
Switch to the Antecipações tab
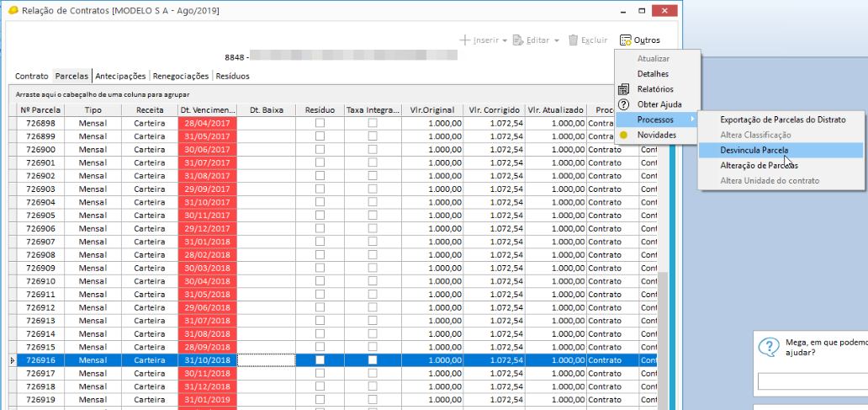120,76
